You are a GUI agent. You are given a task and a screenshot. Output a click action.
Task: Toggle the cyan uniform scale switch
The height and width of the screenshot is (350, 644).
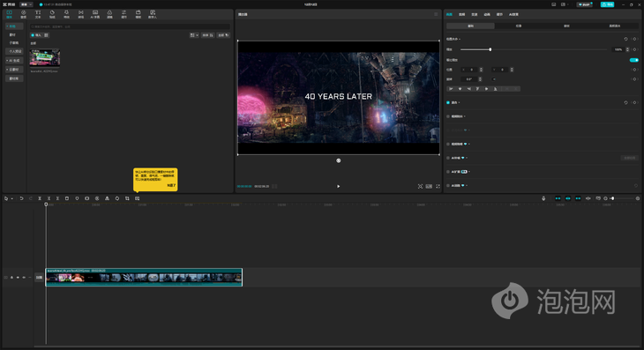(x=633, y=60)
